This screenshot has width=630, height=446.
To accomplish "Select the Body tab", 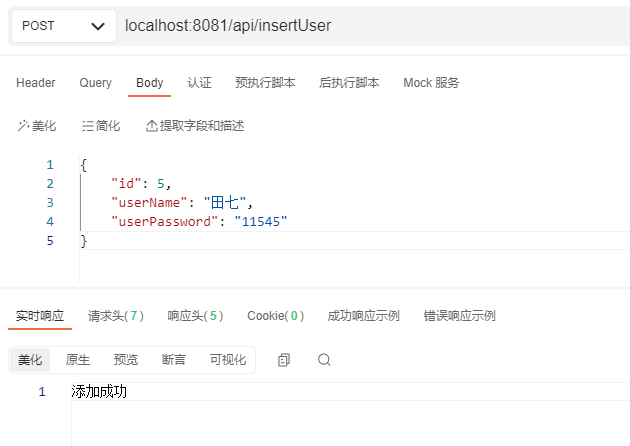I will tap(149, 83).
